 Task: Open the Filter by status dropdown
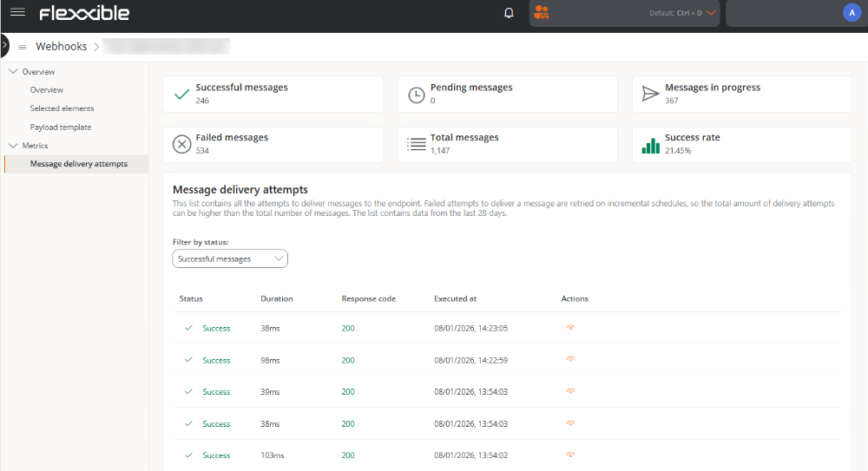click(230, 258)
